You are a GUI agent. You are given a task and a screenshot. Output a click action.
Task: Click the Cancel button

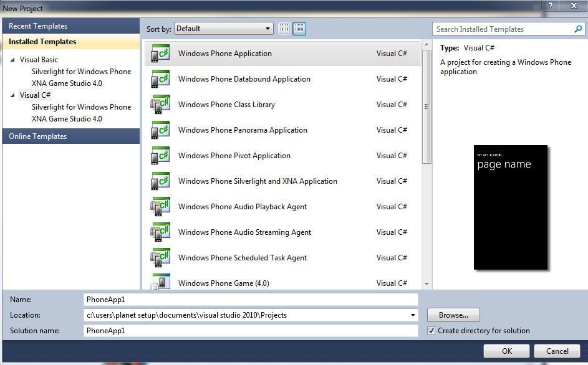557,351
